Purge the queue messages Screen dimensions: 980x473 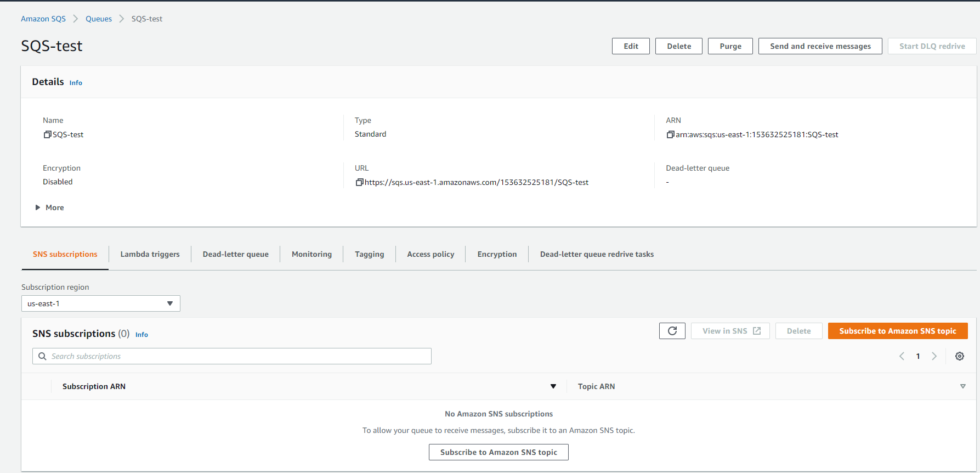click(x=730, y=46)
